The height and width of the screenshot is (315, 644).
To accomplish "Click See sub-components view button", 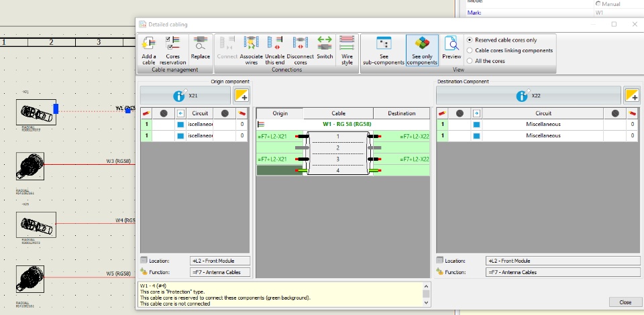I will (x=384, y=50).
